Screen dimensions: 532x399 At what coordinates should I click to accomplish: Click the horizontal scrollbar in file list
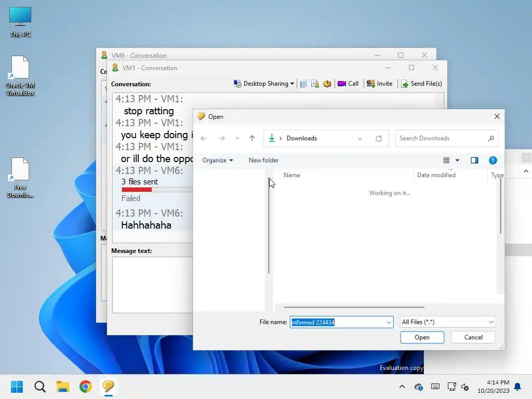tap(354, 307)
